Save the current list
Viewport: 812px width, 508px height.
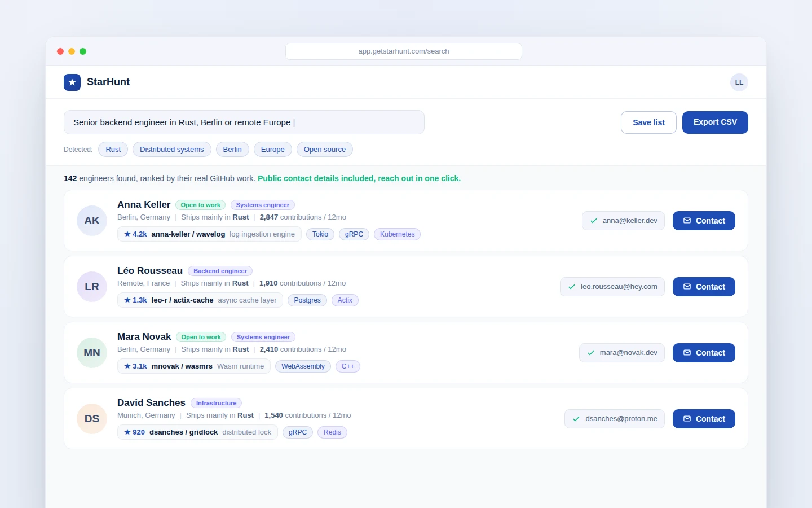648,122
